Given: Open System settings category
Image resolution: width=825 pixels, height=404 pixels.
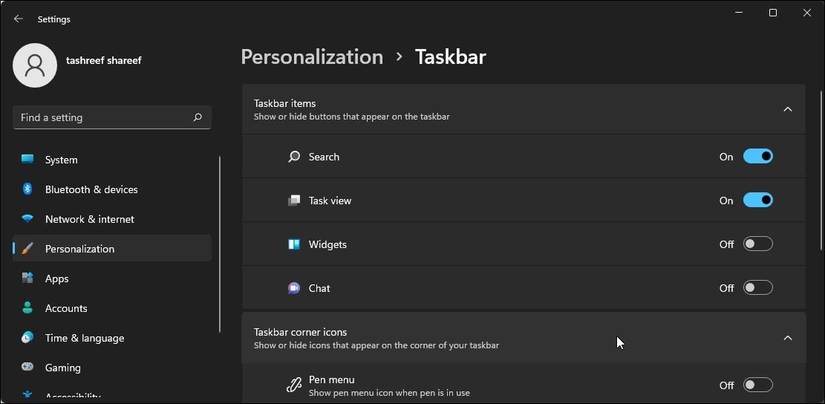Looking at the screenshot, I should pos(112,159).
